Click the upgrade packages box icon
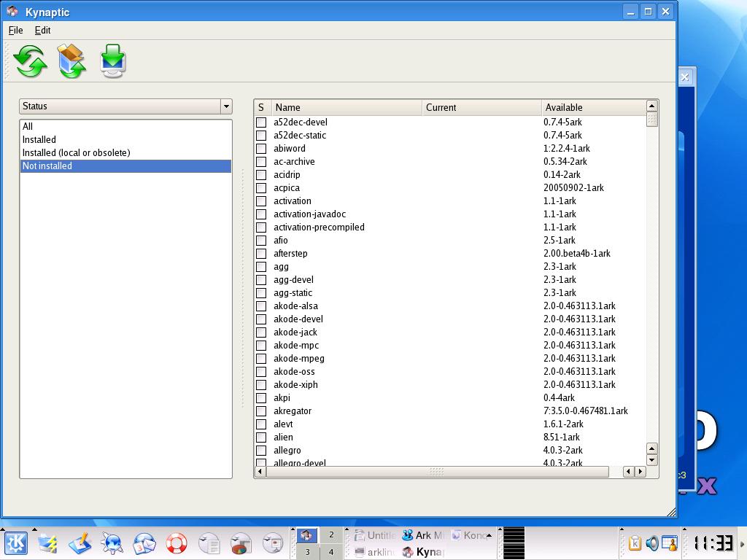The height and width of the screenshot is (560, 747). pos(71,61)
